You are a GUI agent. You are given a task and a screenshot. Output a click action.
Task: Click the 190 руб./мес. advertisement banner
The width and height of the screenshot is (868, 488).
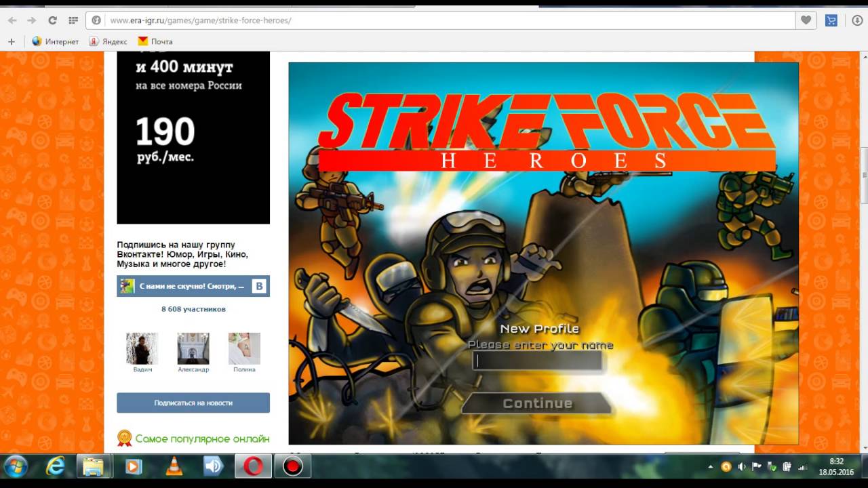click(193, 138)
